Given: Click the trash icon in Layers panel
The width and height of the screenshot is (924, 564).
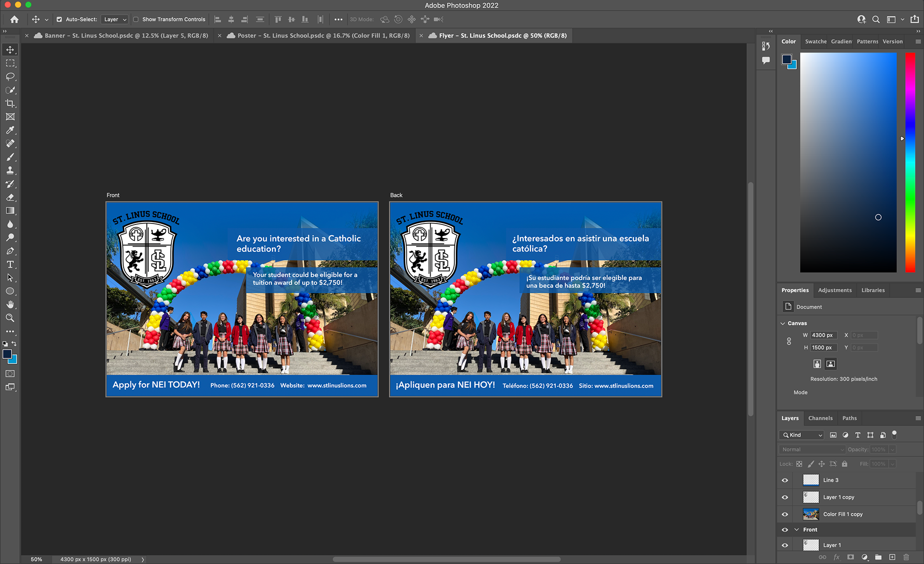Looking at the screenshot, I should coord(906,557).
